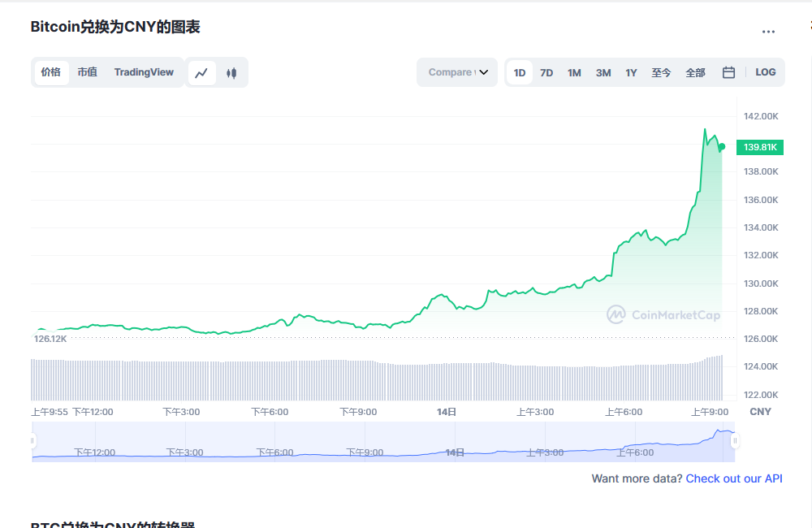Select the 1D time range
812x528 pixels.
(x=520, y=72)
